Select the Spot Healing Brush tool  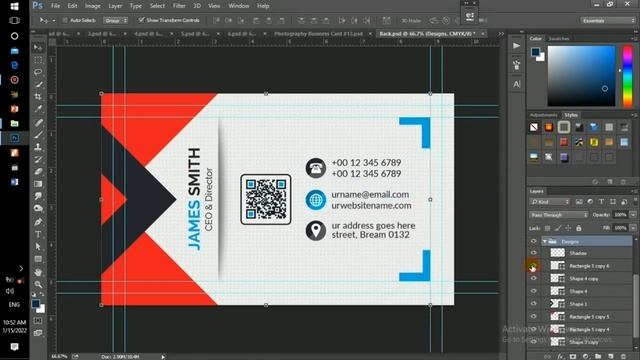tap(38, 122)
